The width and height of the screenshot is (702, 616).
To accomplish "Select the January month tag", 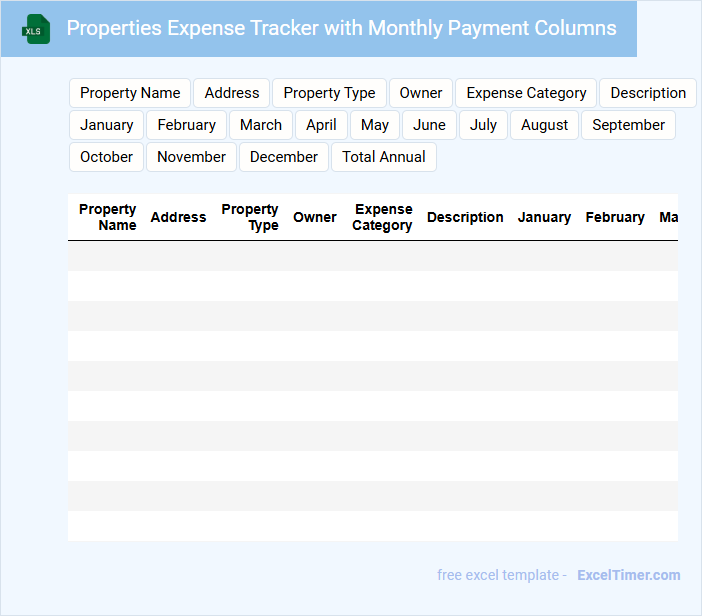I will (x=107, y=125).
